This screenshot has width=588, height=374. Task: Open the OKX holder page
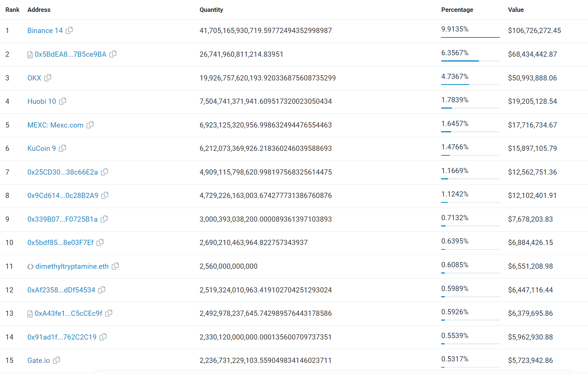[34, 78]
